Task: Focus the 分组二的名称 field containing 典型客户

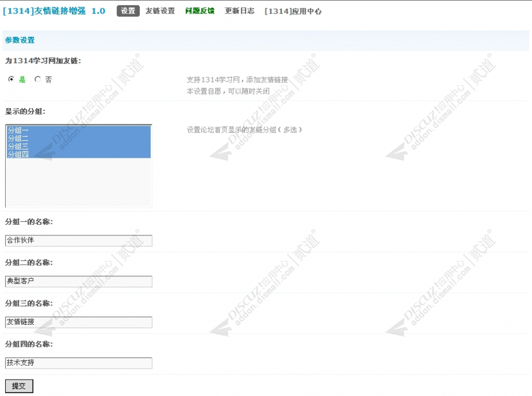Action: [79, 281]
